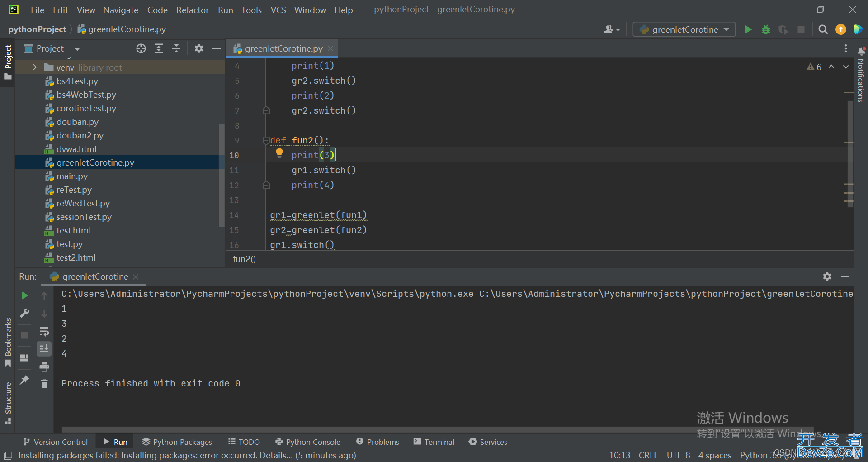Run with coverage icon in toolbar

pos(783,29)
